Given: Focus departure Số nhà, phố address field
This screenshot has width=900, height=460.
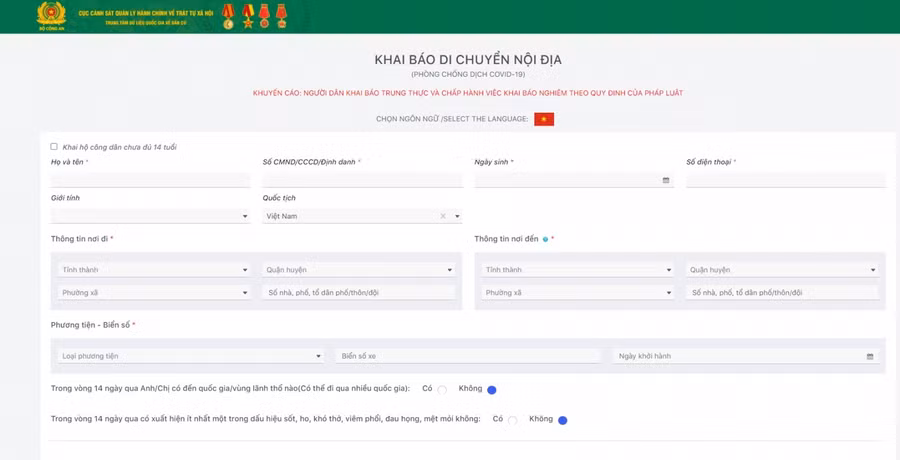Looking at the screenshot, I should 359,293.
